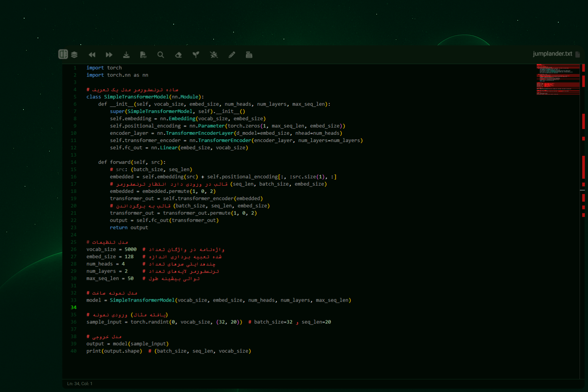Click the '# src: (batch_size, seq_len)' comment
Image resolution: width=588 pixels, height=392 pixels.
pos(151,170)
